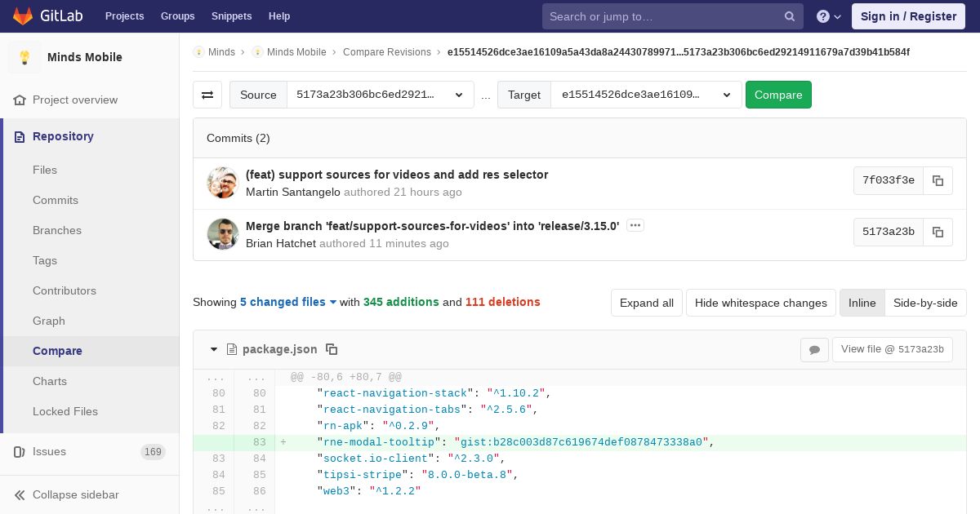The width and height of the screenshot is (980, 514).
Task: Open the Target revision dropdown
Action: tap(646, 95)
